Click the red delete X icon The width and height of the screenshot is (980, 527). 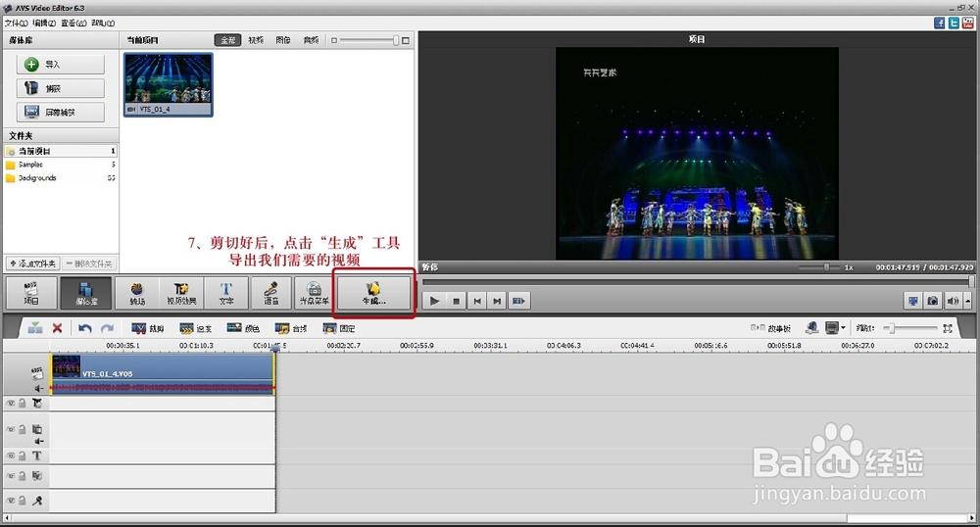point(57,328)
